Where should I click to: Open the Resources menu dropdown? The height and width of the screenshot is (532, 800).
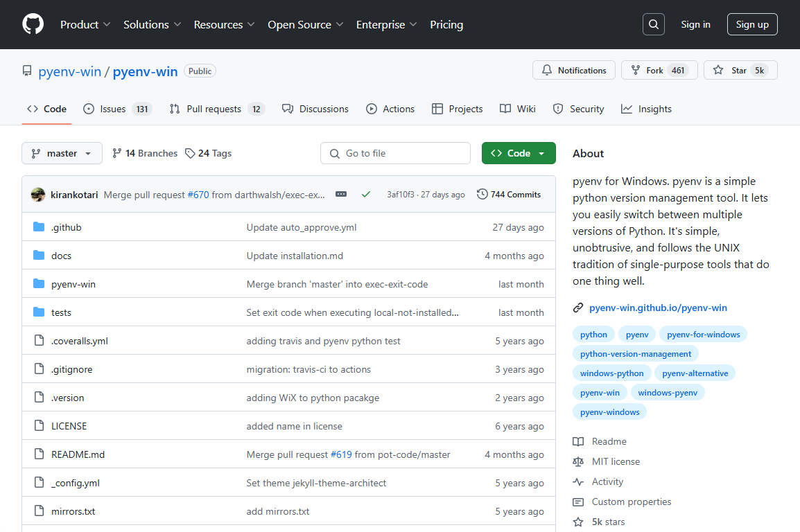coord(224,24)
